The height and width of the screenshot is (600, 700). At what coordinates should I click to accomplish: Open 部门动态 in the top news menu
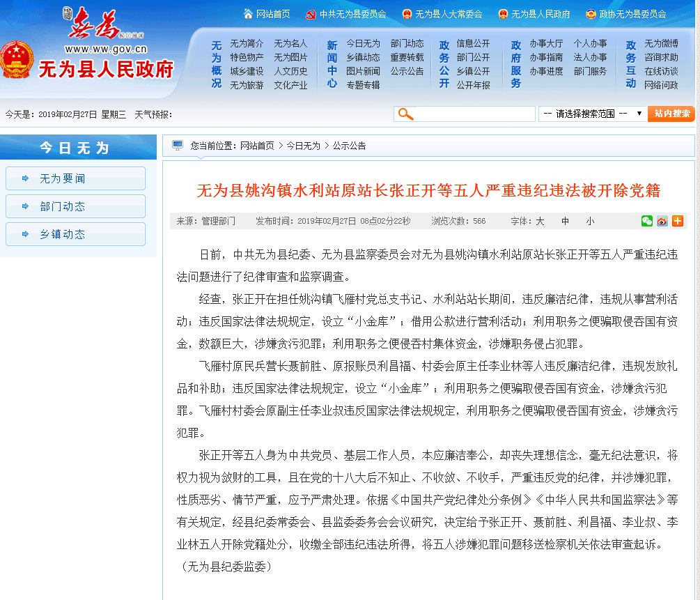407,43
